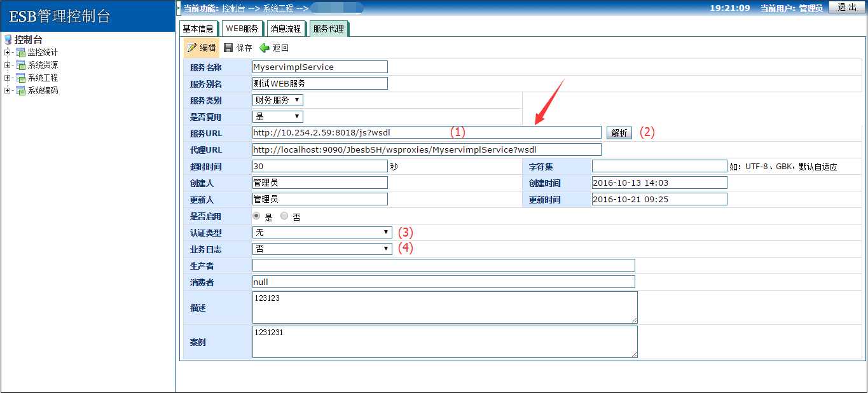This screenshot has height=393, width=868.
Task: Open the 服务类别 dropdown
Action: click(278, 100)
